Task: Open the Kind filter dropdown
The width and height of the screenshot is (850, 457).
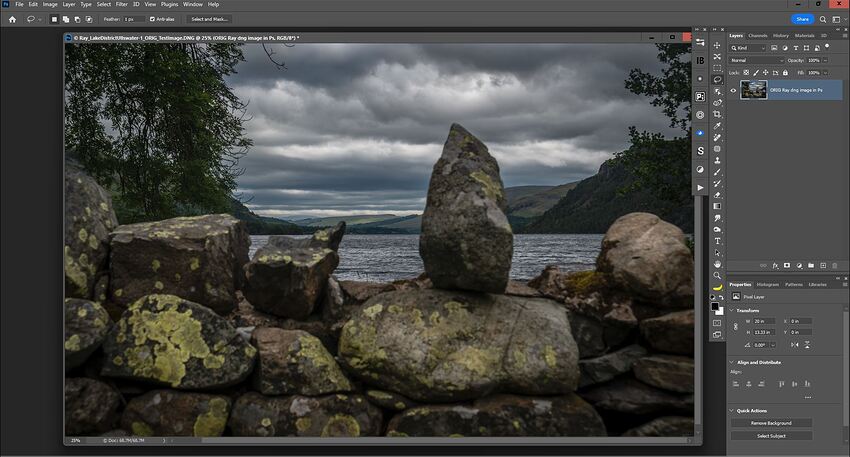Action: click(748, 48)
